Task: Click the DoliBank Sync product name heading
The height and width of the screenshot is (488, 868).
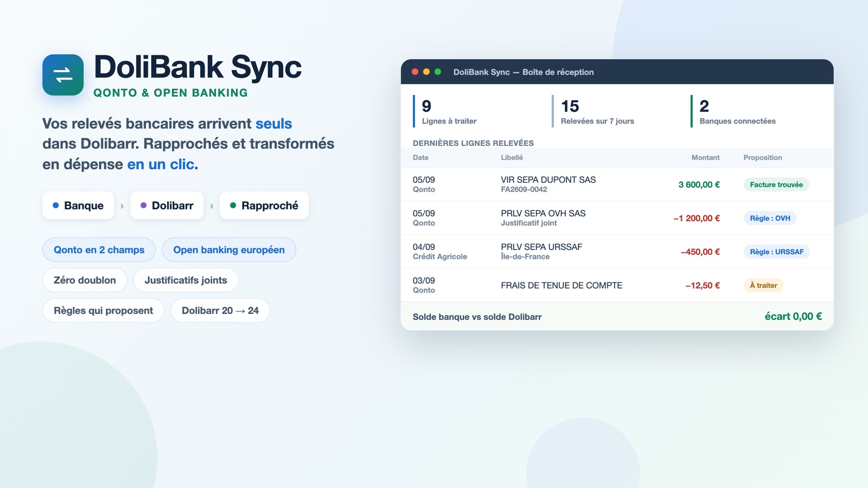Action: tap(197, 67)
